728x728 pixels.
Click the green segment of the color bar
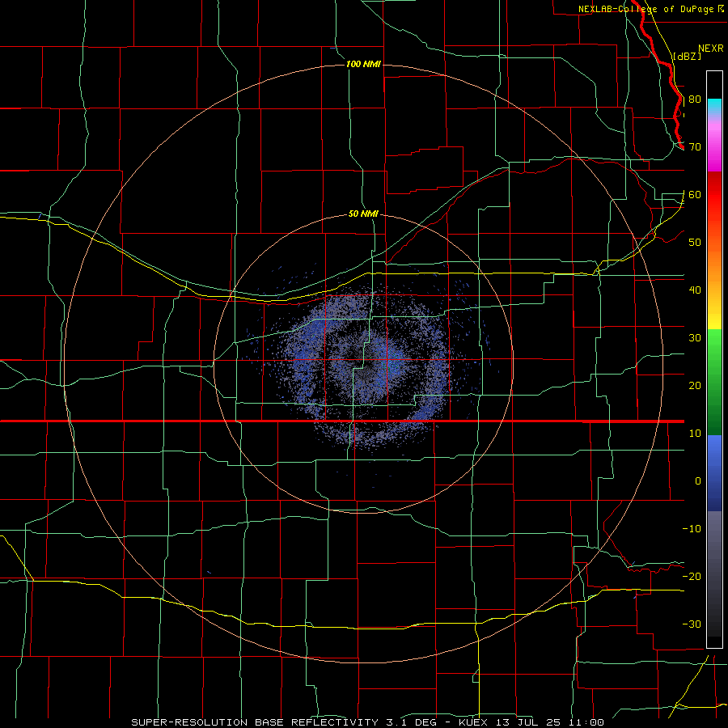(714, 382)
